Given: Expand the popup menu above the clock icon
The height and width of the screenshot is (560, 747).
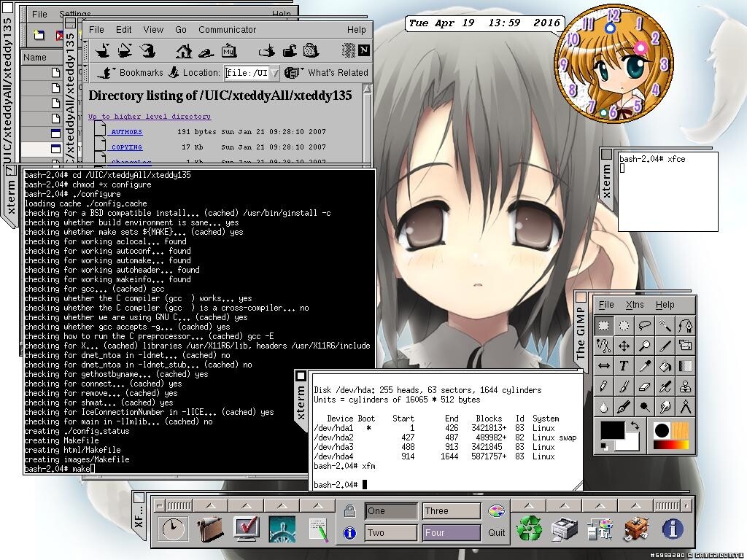Looking at the screenshot, I should 209,505.
